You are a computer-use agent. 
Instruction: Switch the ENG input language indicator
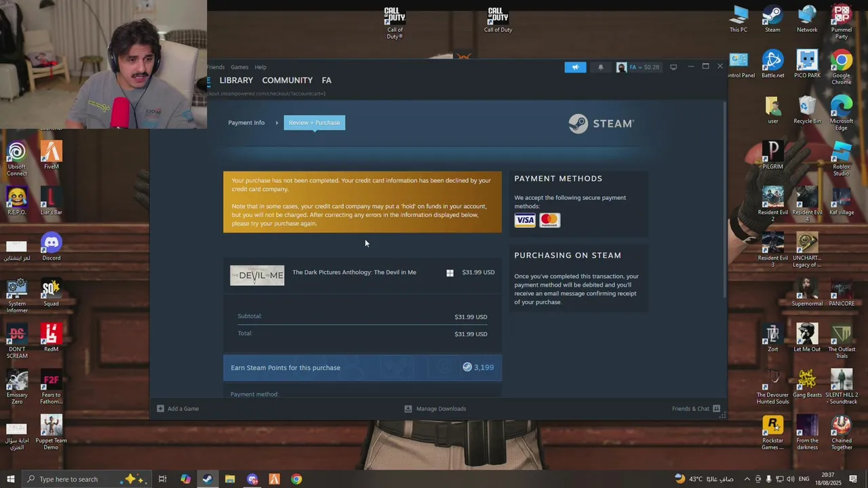[x=804, y=479]
